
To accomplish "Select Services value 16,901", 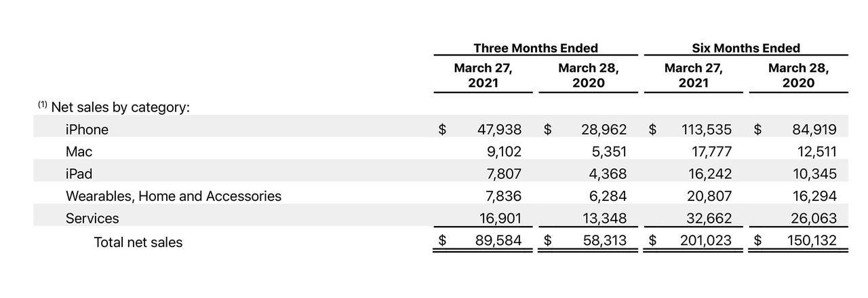I will [x=500, y=219].
